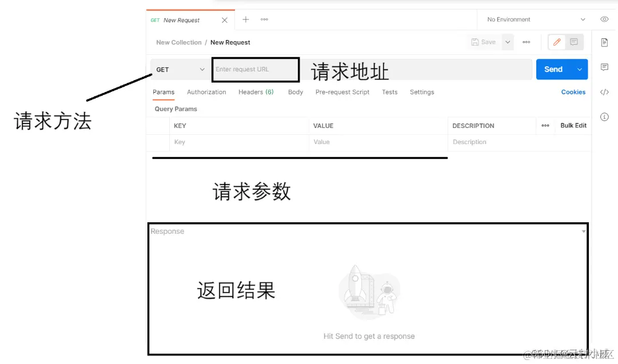Screen dimensions: 618x364
Task: Click the Query Params heading
Action: tap(176, 109)
